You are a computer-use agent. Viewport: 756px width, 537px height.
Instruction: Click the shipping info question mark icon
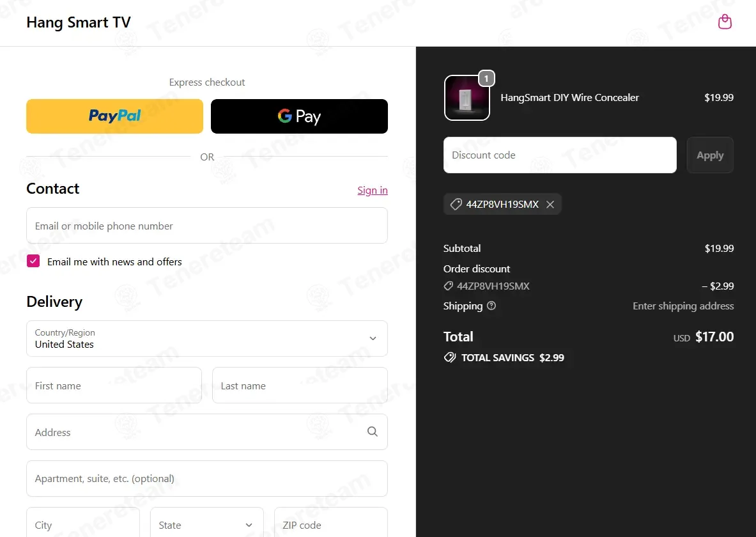point(491,306)
